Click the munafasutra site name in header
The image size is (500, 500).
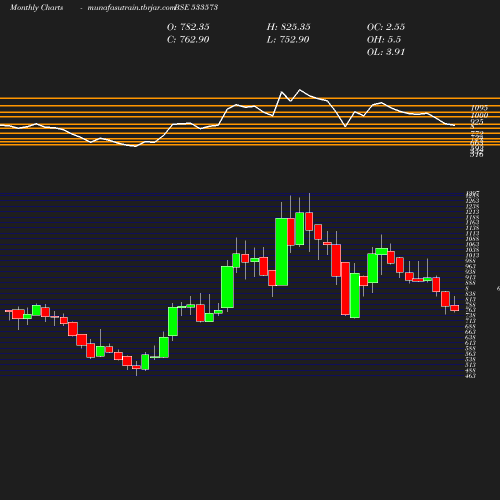pyautogui.click(x=131, y=8)
